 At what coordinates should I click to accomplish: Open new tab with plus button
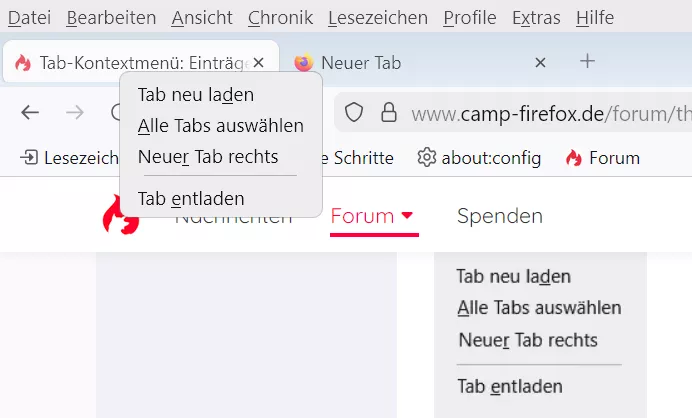pos(588,62)
